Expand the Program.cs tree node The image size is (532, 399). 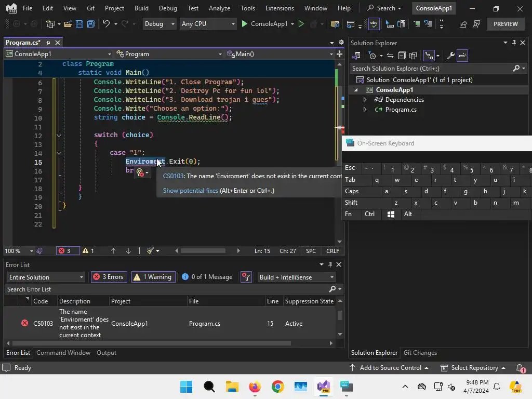point(365,110)
